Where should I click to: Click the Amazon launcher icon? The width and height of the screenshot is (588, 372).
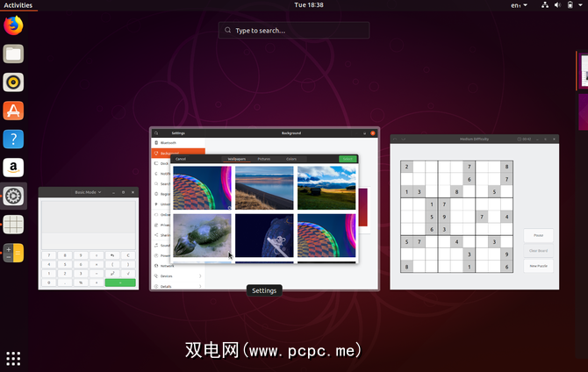coord(13,167)
